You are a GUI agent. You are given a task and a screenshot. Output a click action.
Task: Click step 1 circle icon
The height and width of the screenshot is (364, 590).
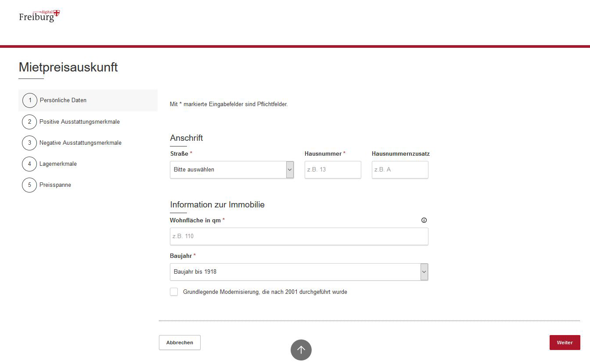click(30, 100)
